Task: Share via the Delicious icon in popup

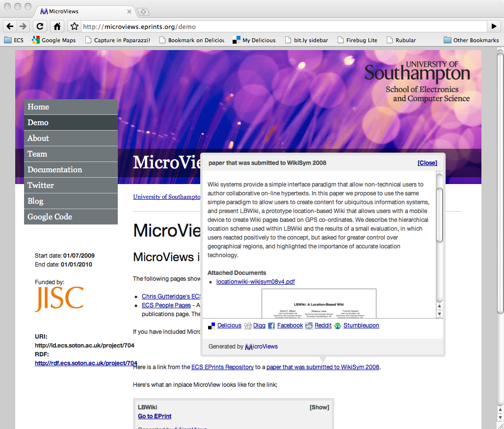Action: (x=212, y=326)
